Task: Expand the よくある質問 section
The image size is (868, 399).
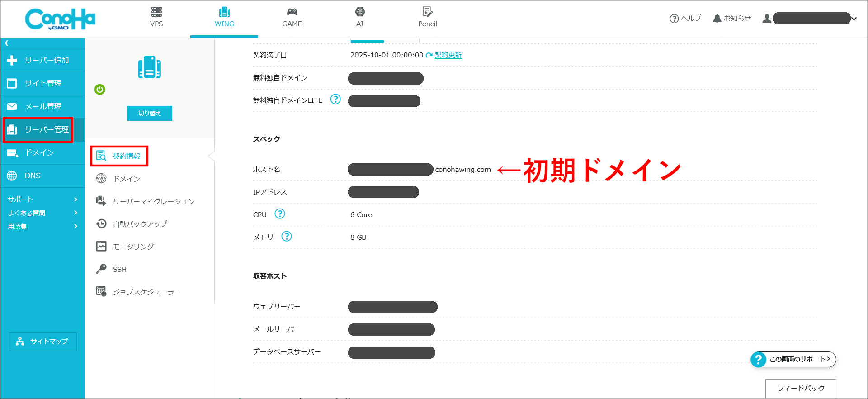Action: [42, 213]
